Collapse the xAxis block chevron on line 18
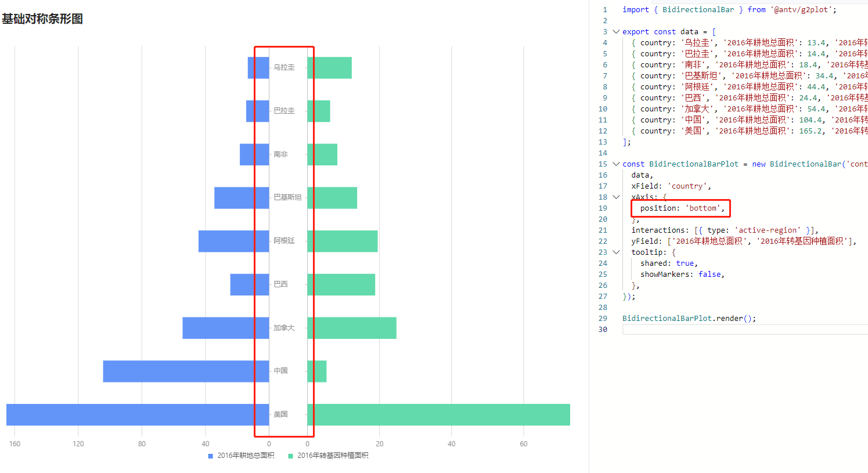This screenshot has height=473, width=868. 615,196
